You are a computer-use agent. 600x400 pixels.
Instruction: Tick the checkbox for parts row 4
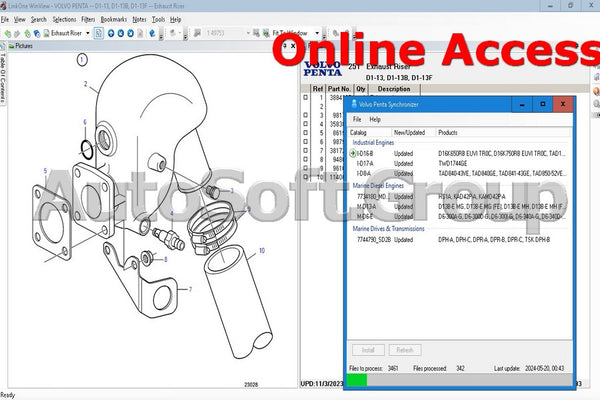coord(305,124)
